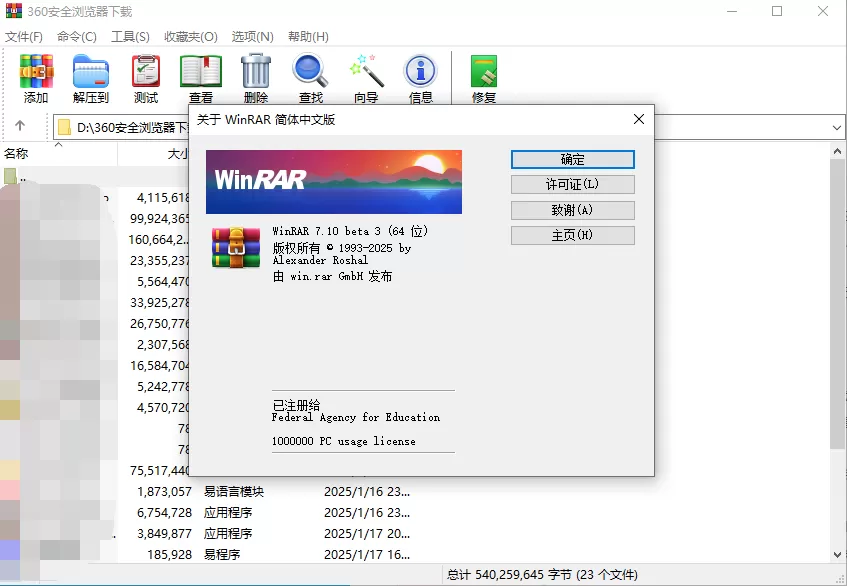Open the 文件(F) menu
847x586 pixels.
[23, 36]
